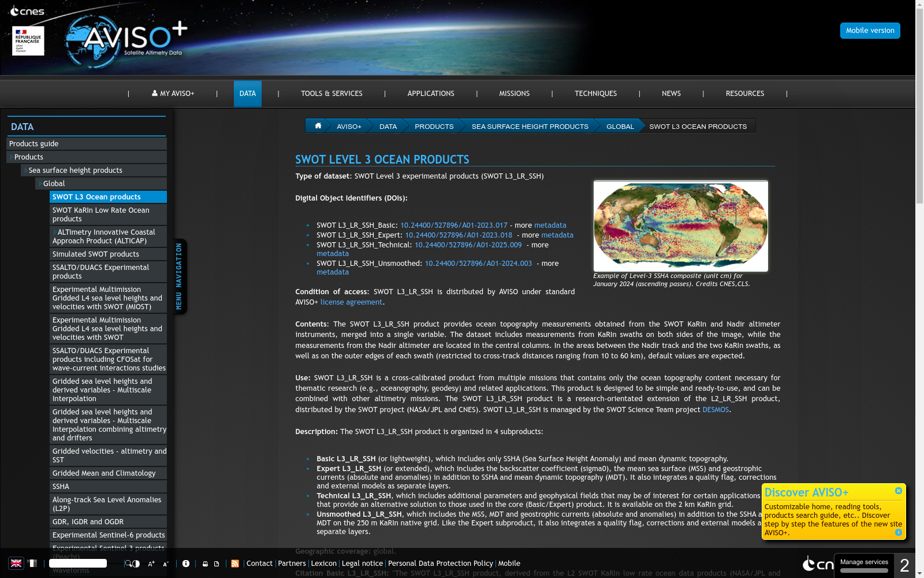The image size is (924, 578).
Task: Open Experimental Sentinel-6 products entry
Action: (108, 535)
